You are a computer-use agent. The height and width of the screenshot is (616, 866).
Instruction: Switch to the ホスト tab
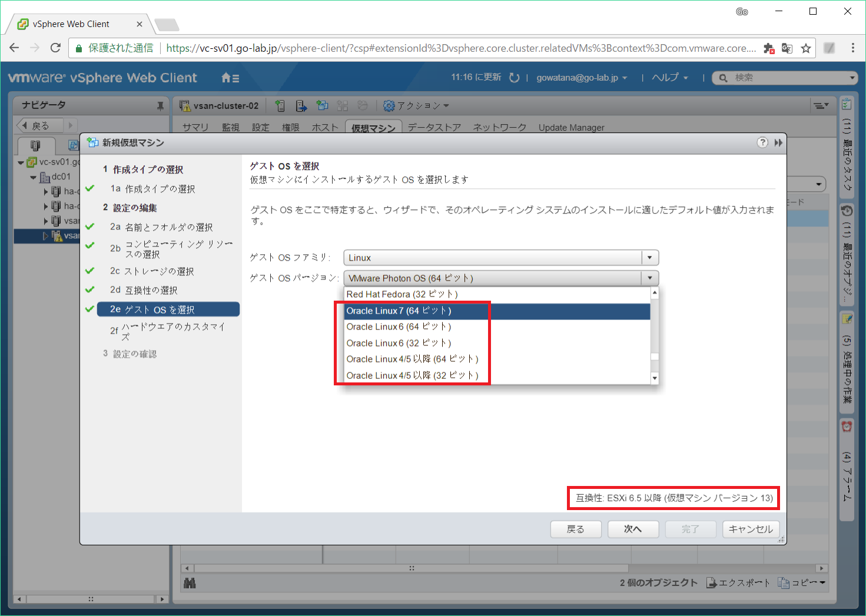tap(325, 128)
